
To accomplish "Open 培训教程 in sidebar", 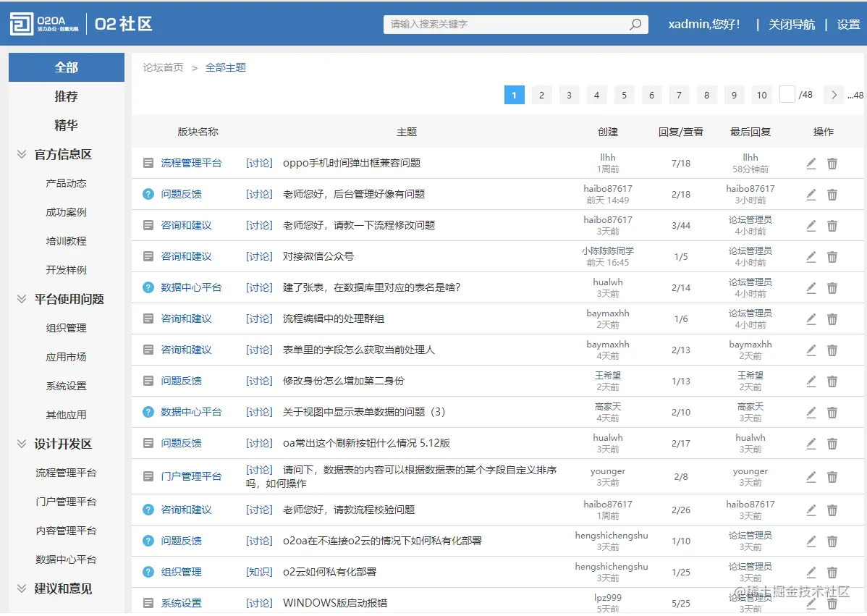I will [x=67, y=241].
